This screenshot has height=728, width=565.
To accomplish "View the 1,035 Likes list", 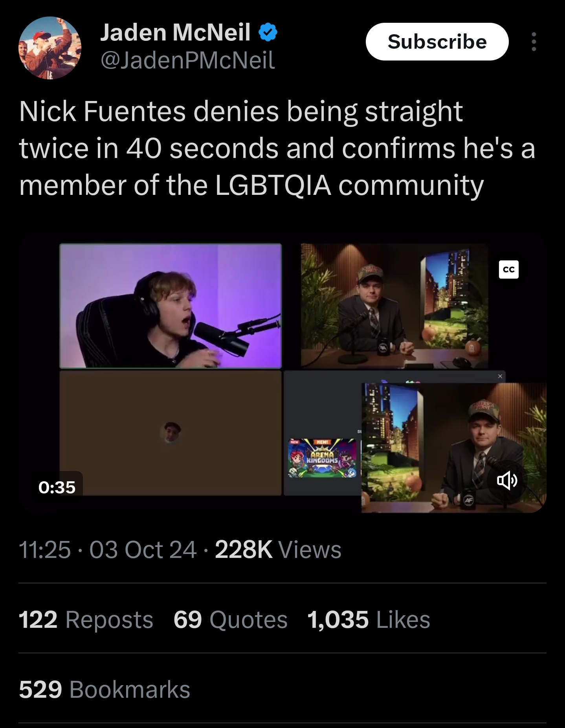I will point(369,620).
